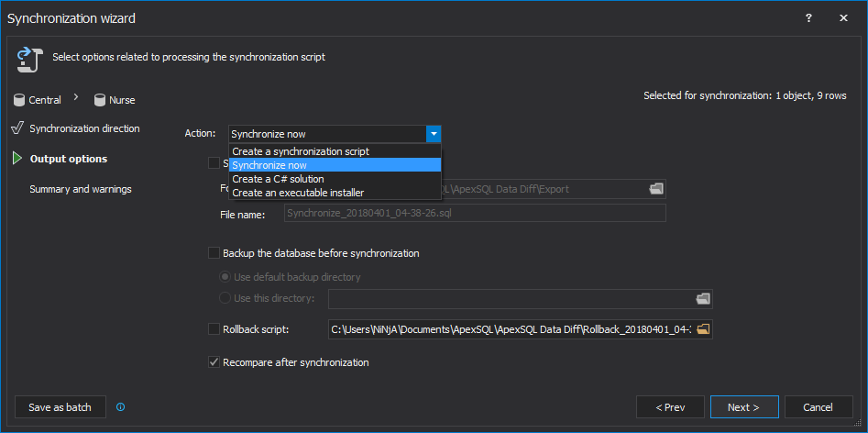Collapse the Action dropdown arrow
868x433 pixels.
434,134
